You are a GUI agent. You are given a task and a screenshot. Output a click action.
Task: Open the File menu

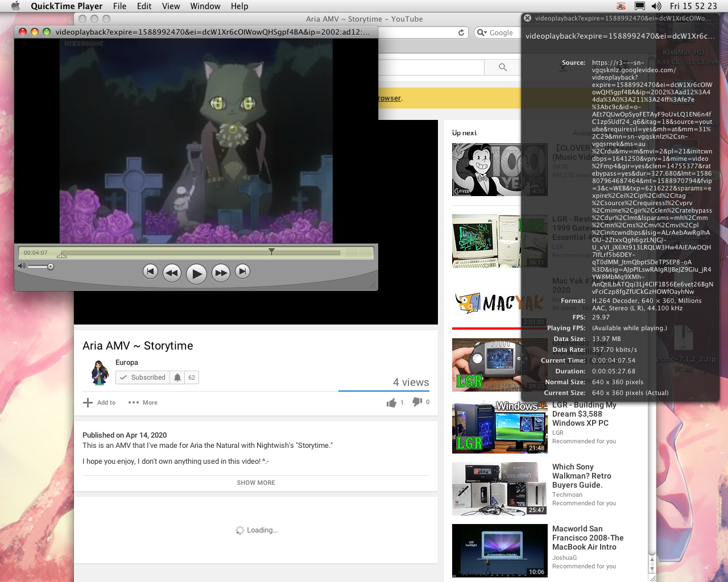[119, 6]
